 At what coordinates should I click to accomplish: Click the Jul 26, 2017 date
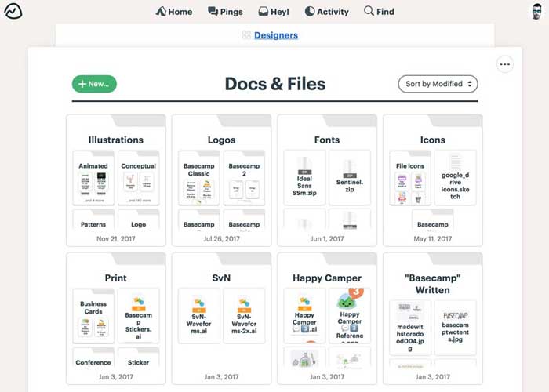[221, 238]
